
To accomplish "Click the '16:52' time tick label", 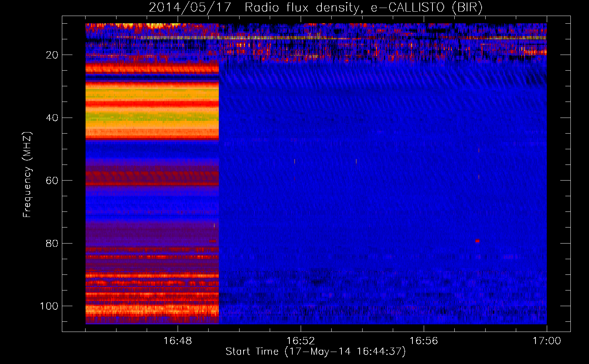I will coord(301,341).
